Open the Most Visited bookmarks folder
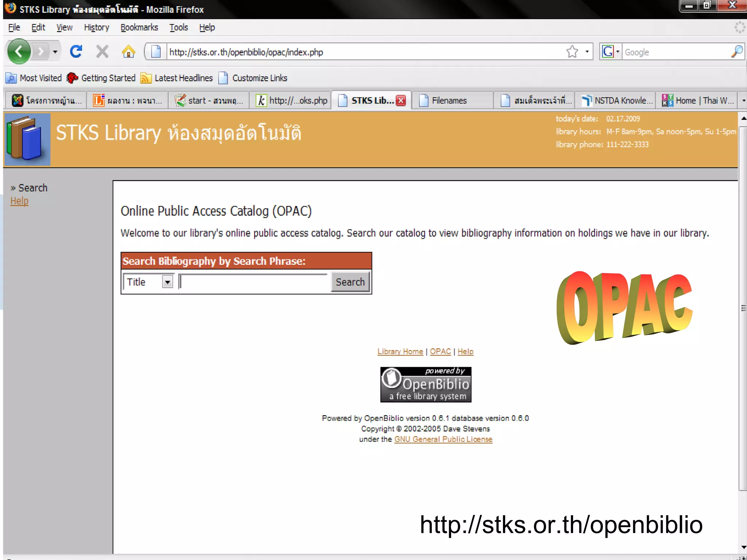The height and width of the screenshot is (560, 747). [34, 78]
